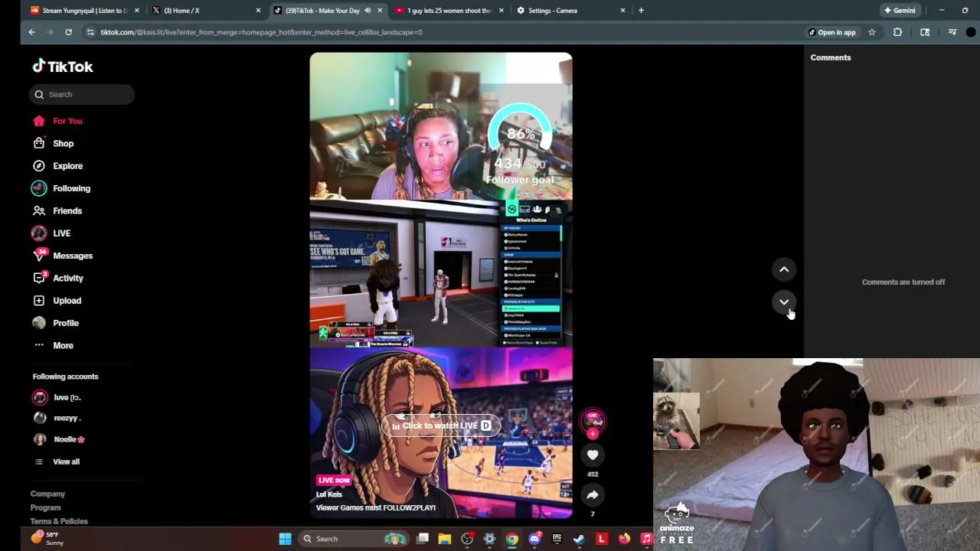Click the live stream video thumbnail
Screen dimensions: 980x551
point(441,285)
